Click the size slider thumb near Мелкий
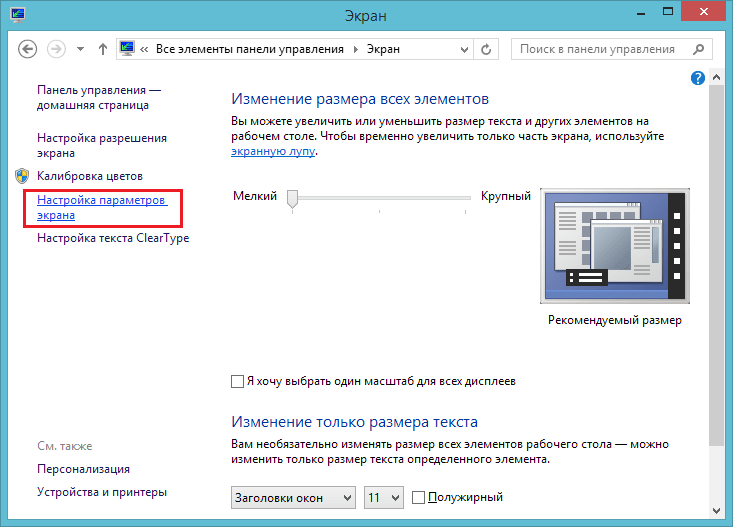This screenshot has width=733, height=527. click(x=292, y=198)
